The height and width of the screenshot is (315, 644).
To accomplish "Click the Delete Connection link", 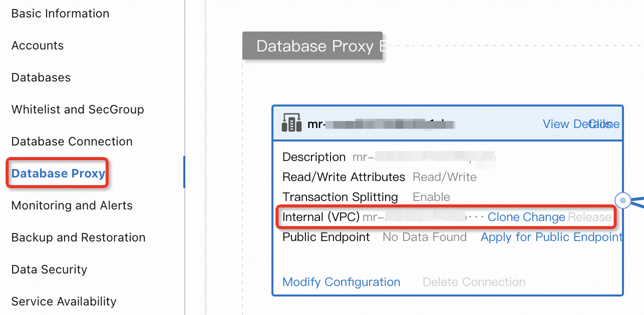I will point(474,282).
